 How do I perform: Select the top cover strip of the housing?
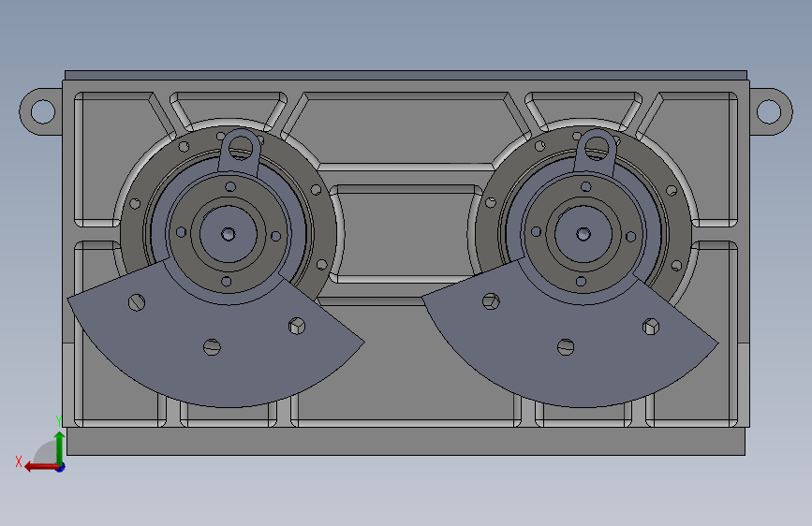click(x=406, y=75)
